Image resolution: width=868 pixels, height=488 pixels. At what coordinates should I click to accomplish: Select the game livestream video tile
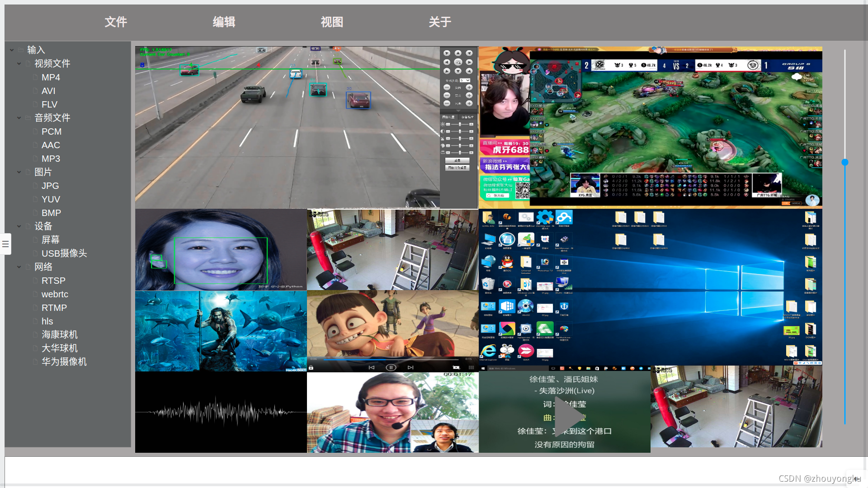click(x=651, y=127)
